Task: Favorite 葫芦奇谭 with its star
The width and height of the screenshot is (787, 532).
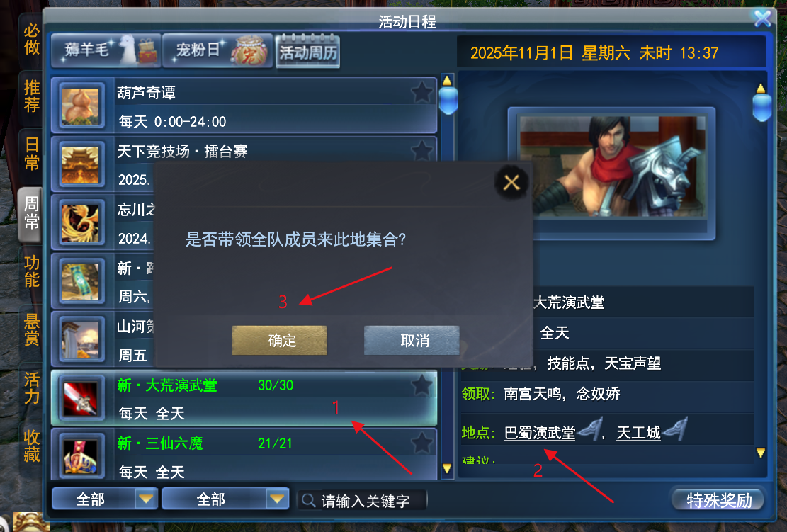Action: click(x=421, y=92)
